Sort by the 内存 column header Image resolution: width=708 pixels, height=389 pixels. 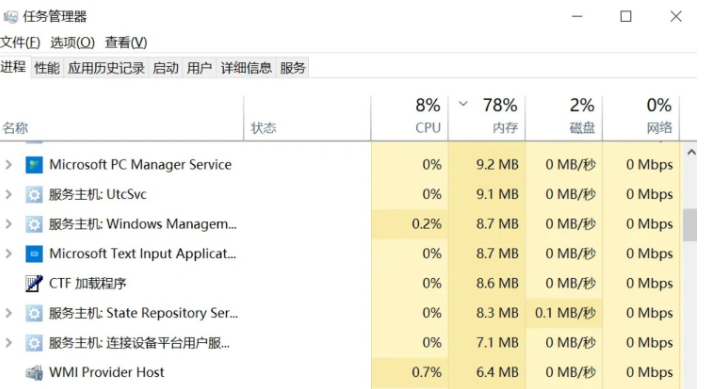pyautogui.click(x=487, y=118)
